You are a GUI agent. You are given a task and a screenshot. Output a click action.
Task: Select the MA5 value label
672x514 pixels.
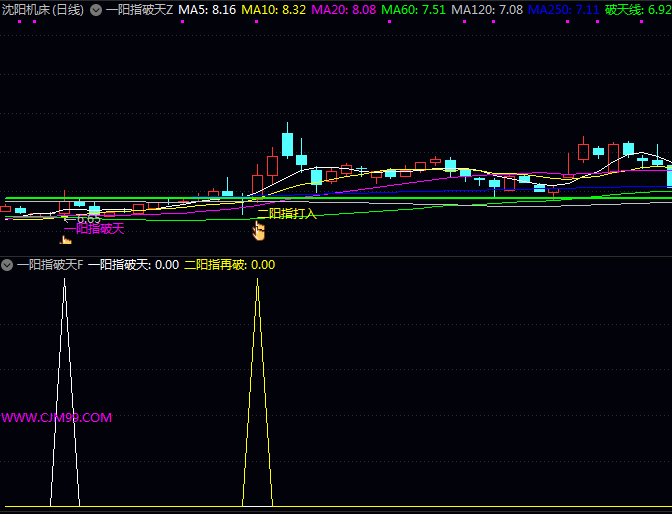coord(207,10)
